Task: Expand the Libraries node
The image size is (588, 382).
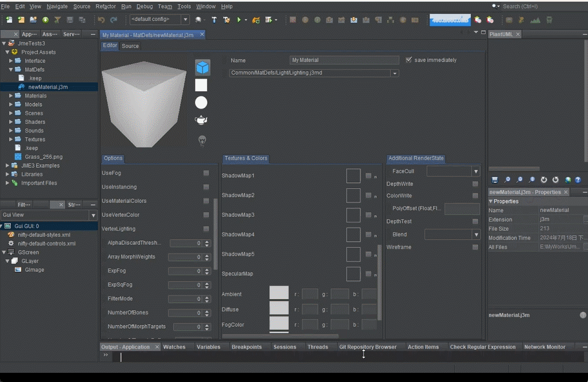Action: point(7,174)
